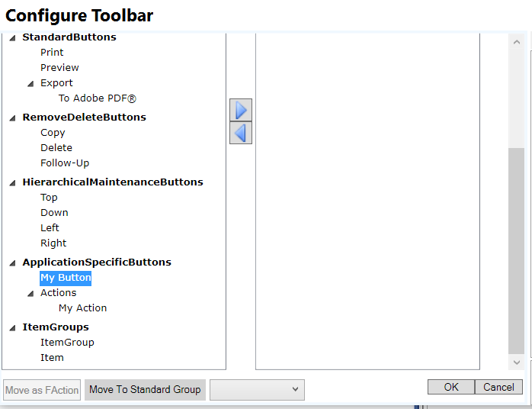Open the empty dropdown beside Move To Standard Group
This screenshot has width=532, height=409.
[257, 390]
